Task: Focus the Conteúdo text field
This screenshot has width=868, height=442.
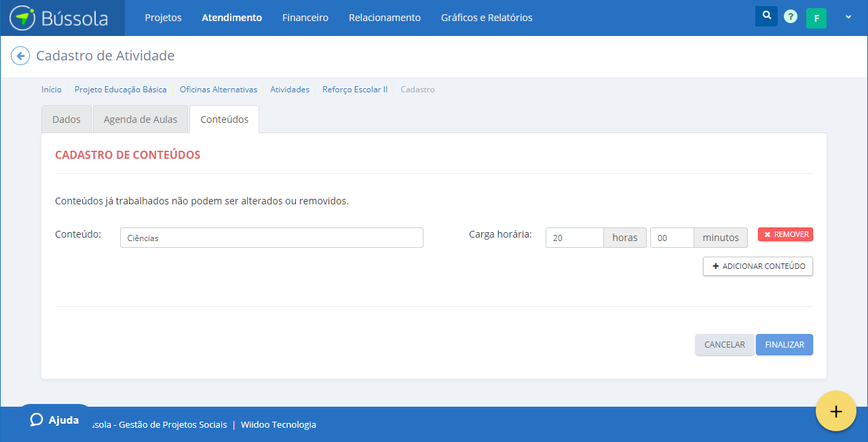Action: [x=271, y=238]
